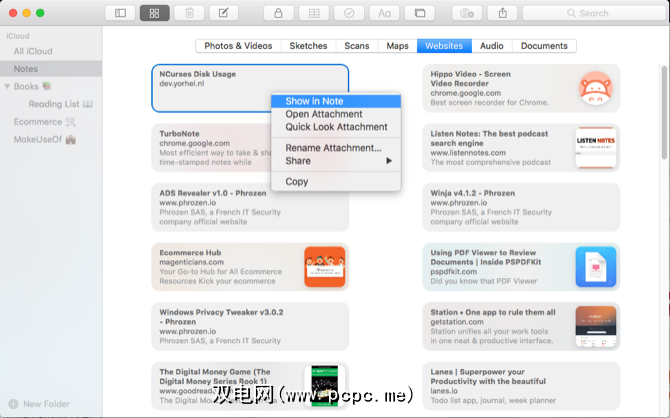Click the Listen Notes logo thumbnail
The width and height of the screenshot is (670, 418).
[x=596, y=148]
